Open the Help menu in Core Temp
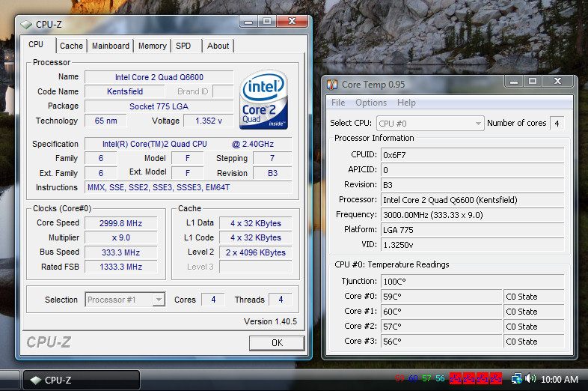 pyautogui.click(x=406, y=103)
